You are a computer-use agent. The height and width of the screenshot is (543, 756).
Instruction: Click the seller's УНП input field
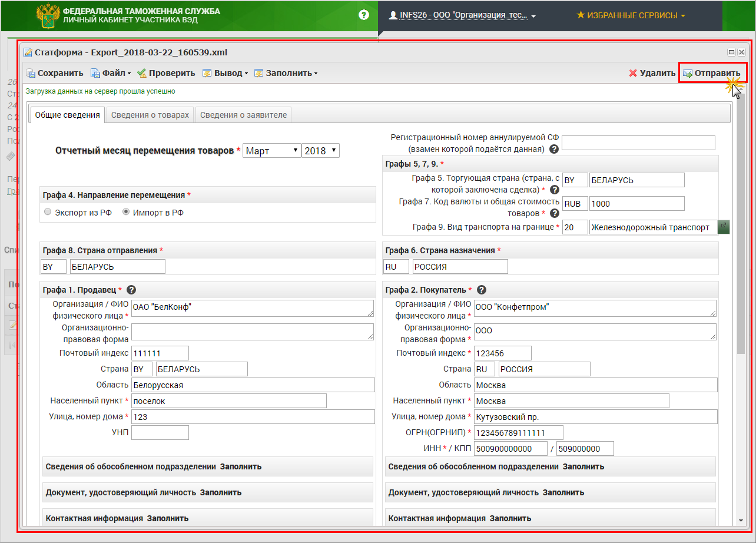[160, 433]
